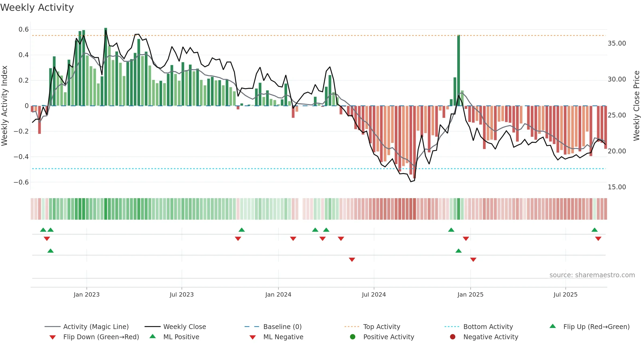Click the 20.00 price axis tick
The image size is (644, 362).
[617, 151]
